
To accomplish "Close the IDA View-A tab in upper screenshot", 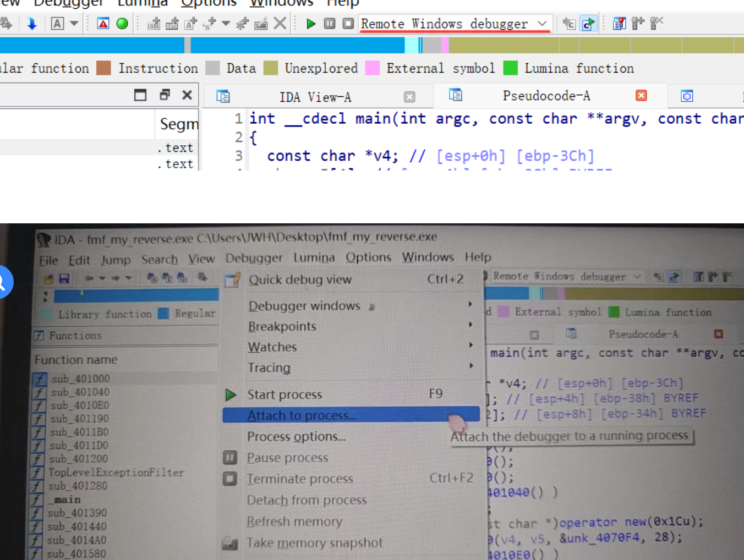I will click(409, 97).
